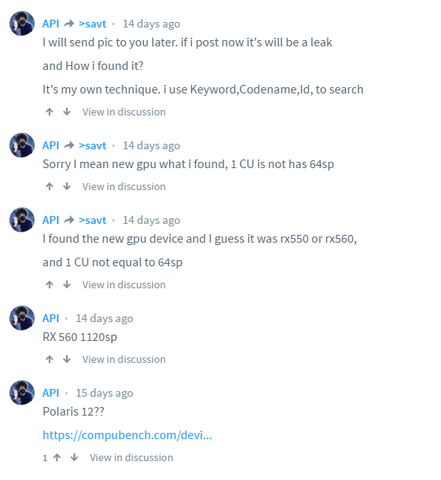Click the avatar on the topmost comment
This screenshot has width=441, height=480.
coord(22,23)
